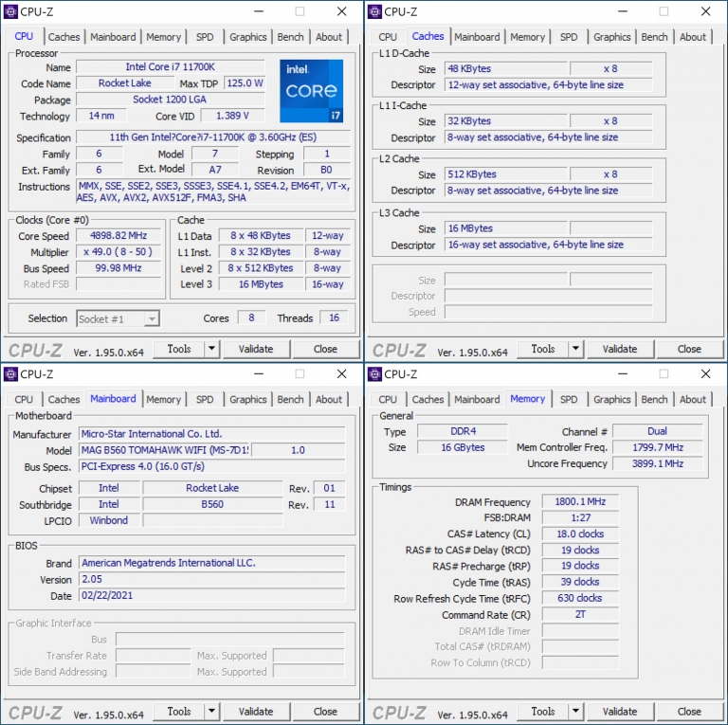The width and height of the screenshot is (728, 725).
Task: Click Uncore Frequency value 3899.1 MHz
Action: point(658,463)
